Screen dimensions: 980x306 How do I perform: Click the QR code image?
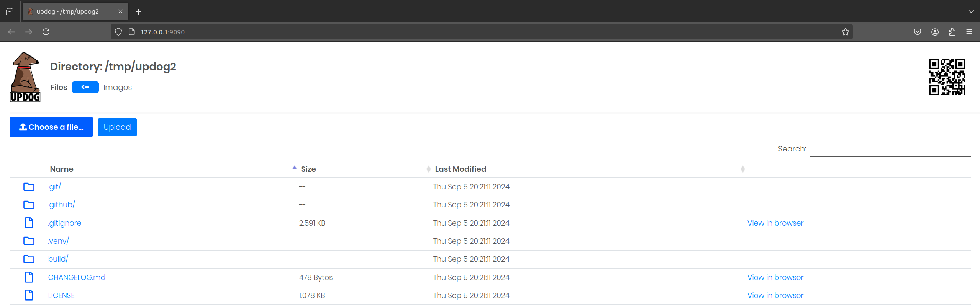tap(947, 77)
